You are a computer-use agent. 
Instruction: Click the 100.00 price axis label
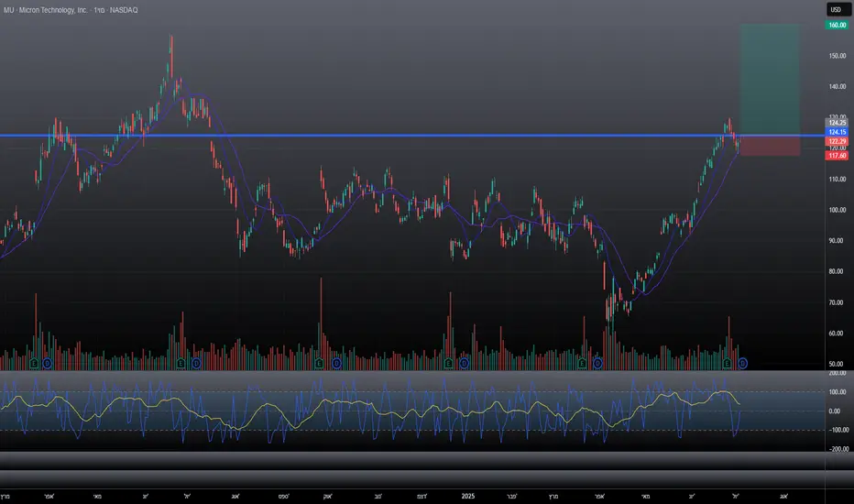point(838,210)
